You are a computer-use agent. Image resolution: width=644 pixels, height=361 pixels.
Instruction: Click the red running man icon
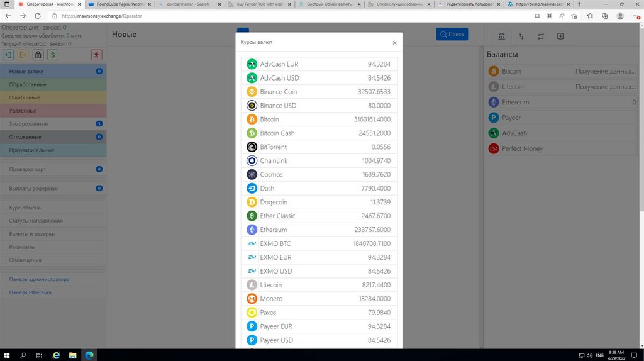96,55
